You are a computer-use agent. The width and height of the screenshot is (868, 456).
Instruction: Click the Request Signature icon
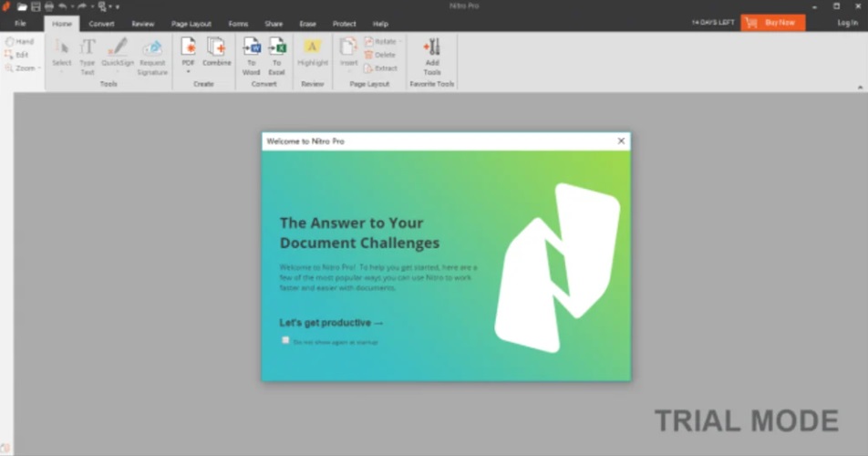click(x=152, y=47)
